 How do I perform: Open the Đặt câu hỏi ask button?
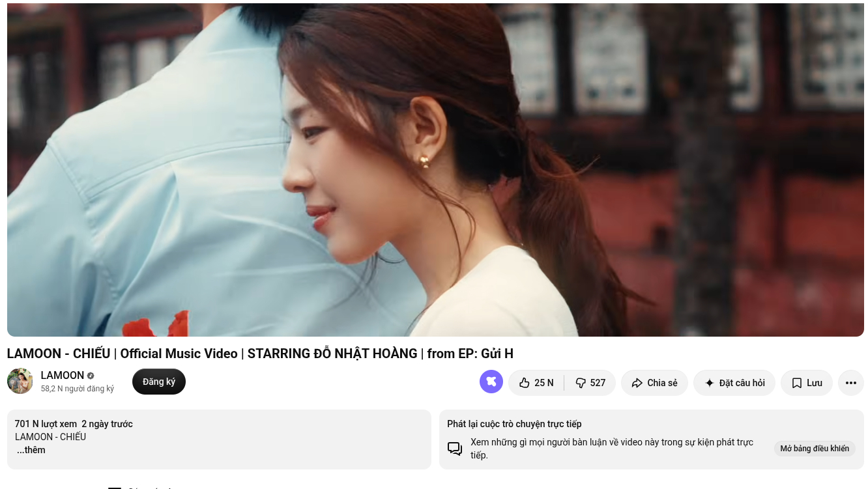click(x=734, y=383)
